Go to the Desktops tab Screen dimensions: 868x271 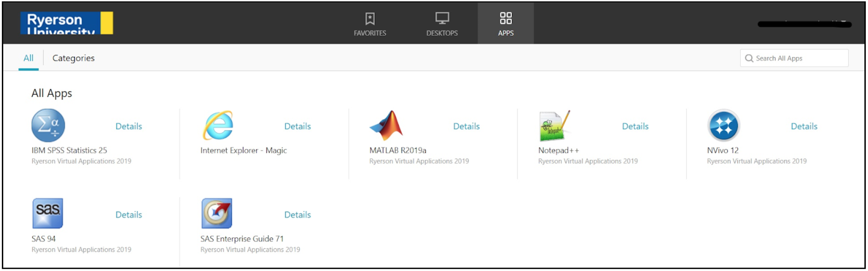point(442,24)
